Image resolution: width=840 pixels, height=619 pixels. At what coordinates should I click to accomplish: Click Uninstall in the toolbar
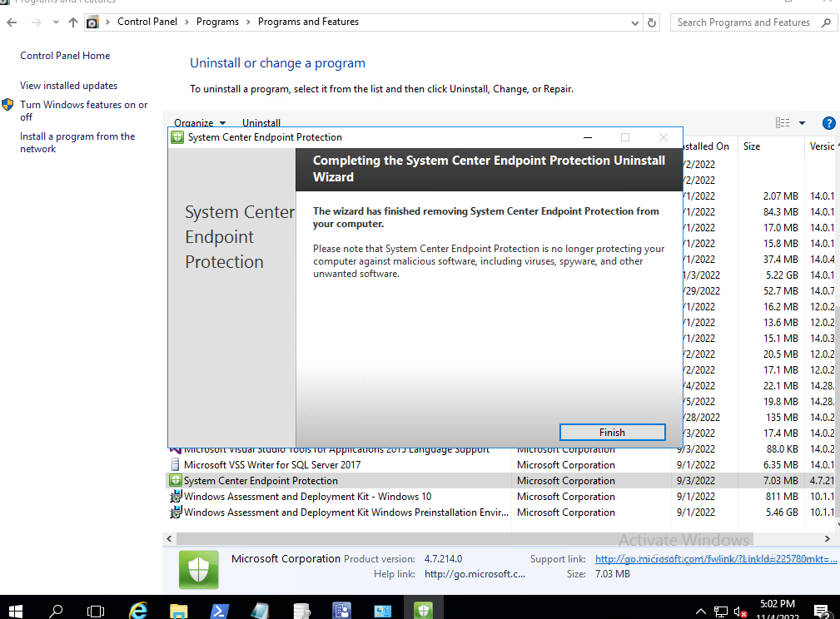[261, 122]
